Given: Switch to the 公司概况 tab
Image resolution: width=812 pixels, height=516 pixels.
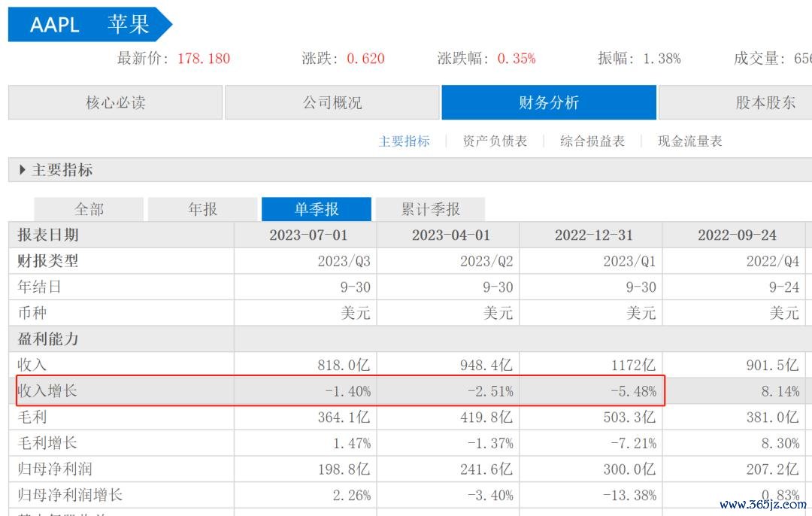Looking at the screenshot, I should click(332, 102).
